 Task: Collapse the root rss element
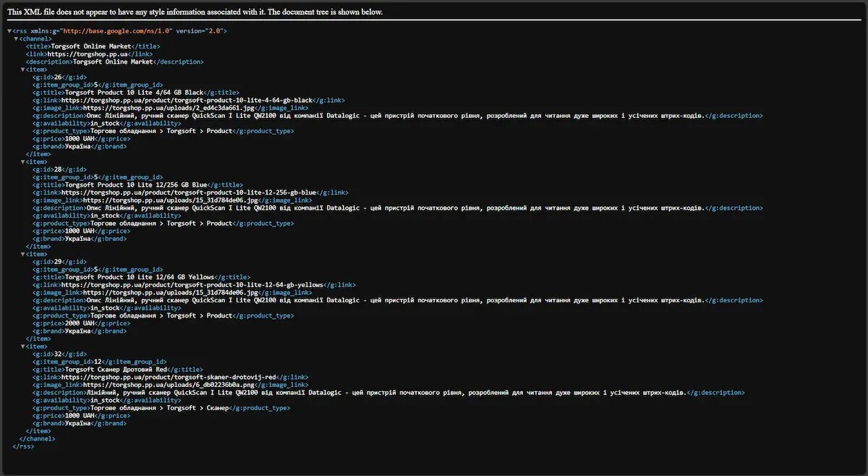pos(9,31)
